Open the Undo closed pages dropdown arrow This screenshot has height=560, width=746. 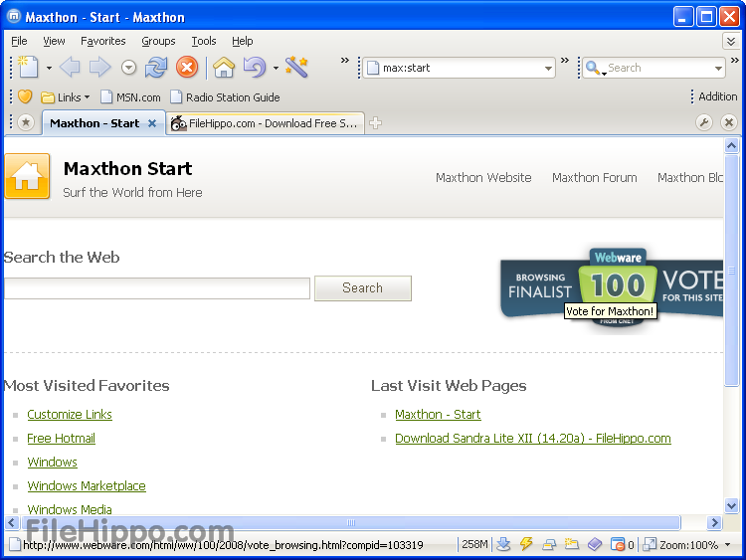276,68
